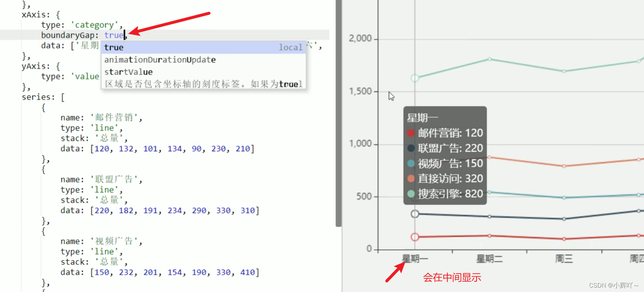This screenshot has height=292, width=644.
Task: Click the yAxis: { line in editor
Action: (41, 66)
